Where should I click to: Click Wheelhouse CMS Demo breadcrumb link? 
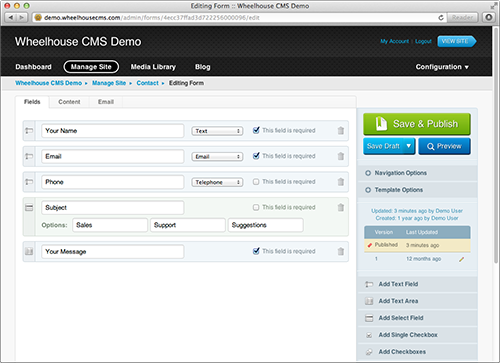point(48,83)
